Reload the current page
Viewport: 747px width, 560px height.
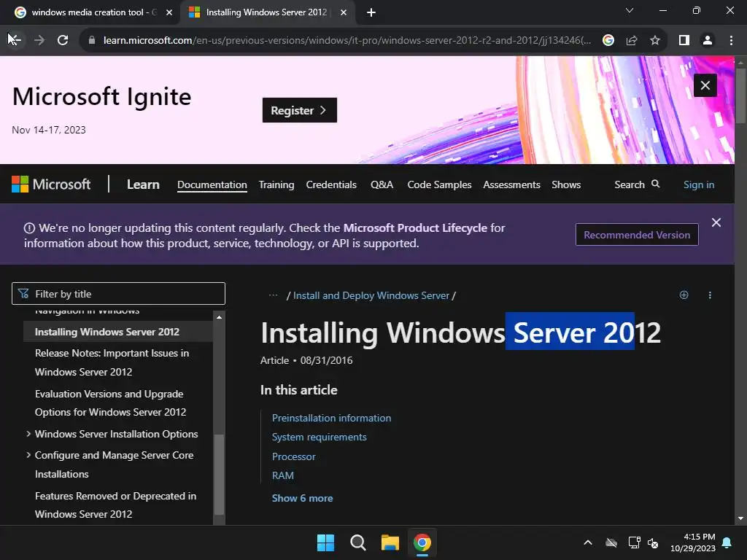click(x=63, y=40)
